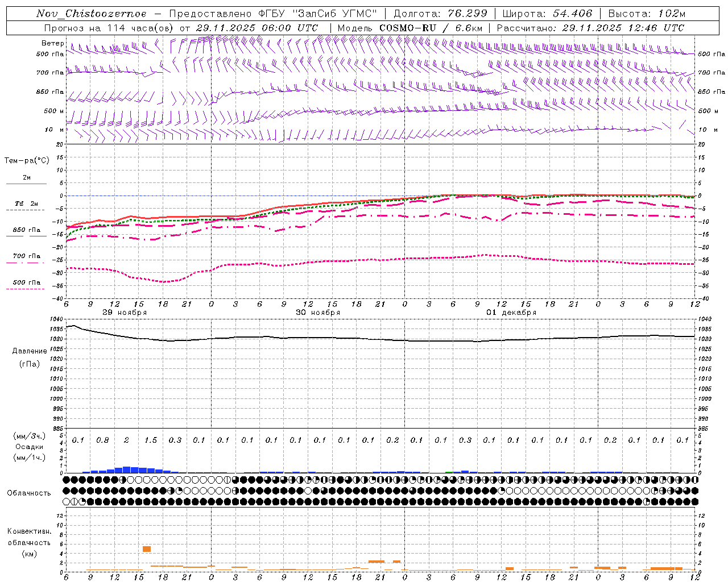This screenshot has width=728, height=582.
Task: Click the 1.5 precipitation value
Action: (151, 440)
